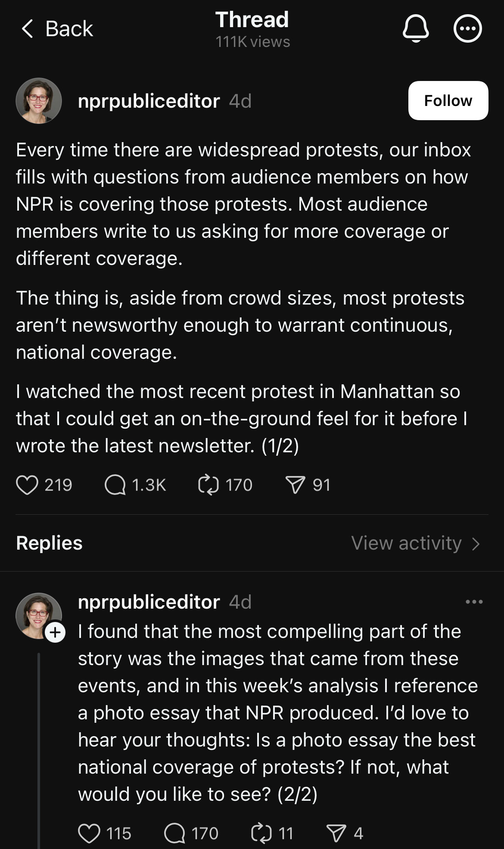Screen dimensions: 504x849
Task: Like the main post with 219 likes
Action: [x=27, y=485]
